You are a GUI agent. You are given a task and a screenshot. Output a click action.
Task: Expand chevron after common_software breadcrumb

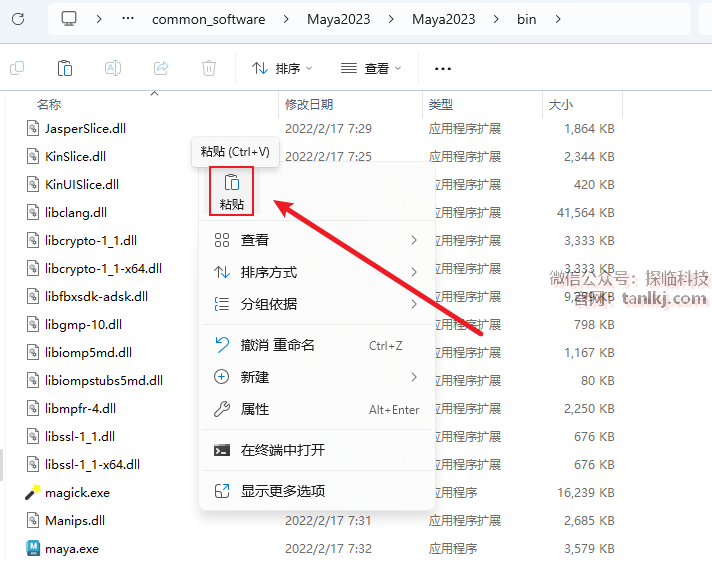(x=286, y=19)
